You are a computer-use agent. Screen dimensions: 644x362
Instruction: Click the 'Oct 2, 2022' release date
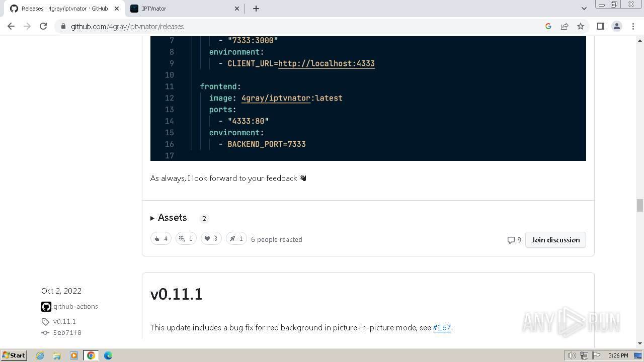pyautogui.click(x=61, y=291)
